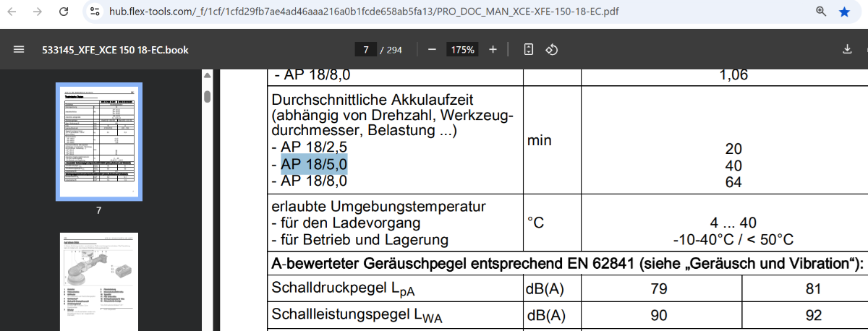The width and height of the screenshot is (868, 331).
Task: Click the fit to page icon
Action: point(529,50)
